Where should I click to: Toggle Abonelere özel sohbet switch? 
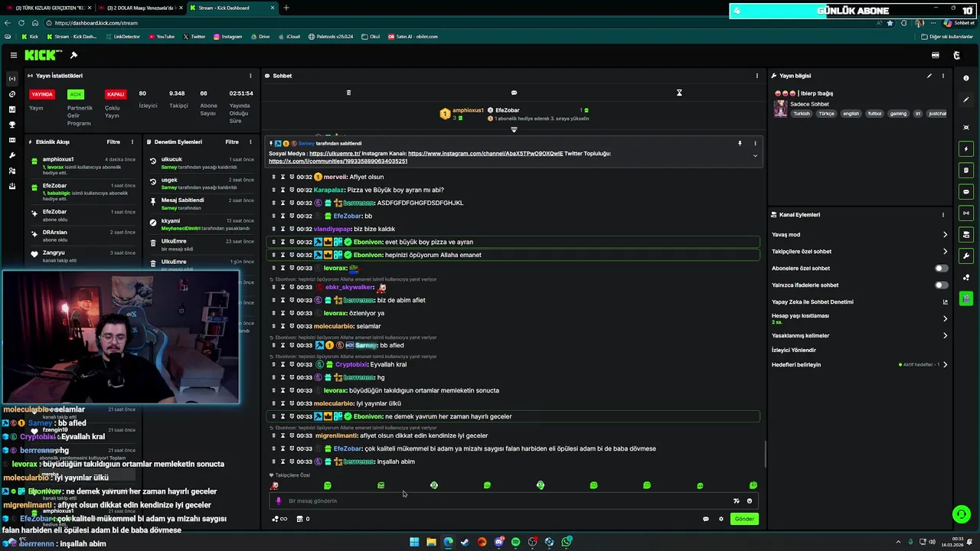point(941,269)
